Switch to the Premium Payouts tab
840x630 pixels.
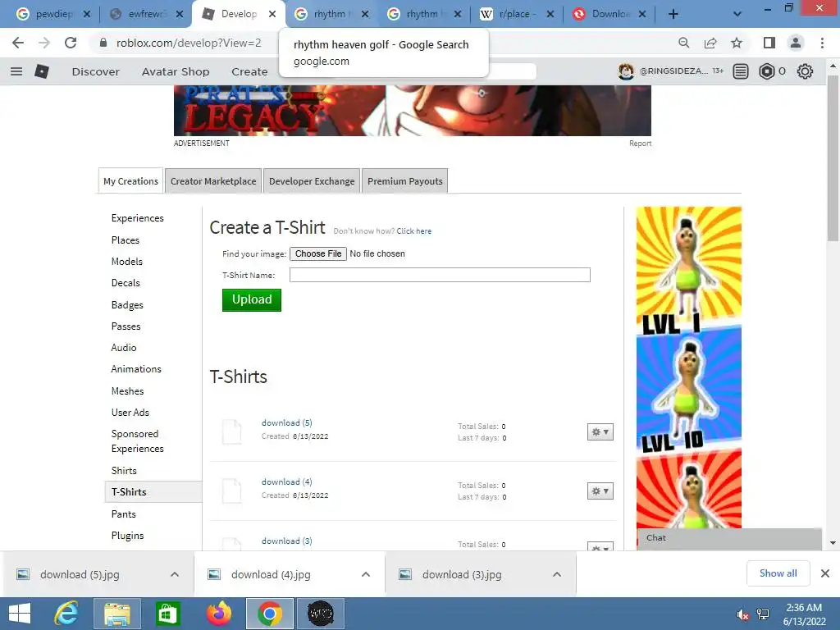(x=405, y=181)
